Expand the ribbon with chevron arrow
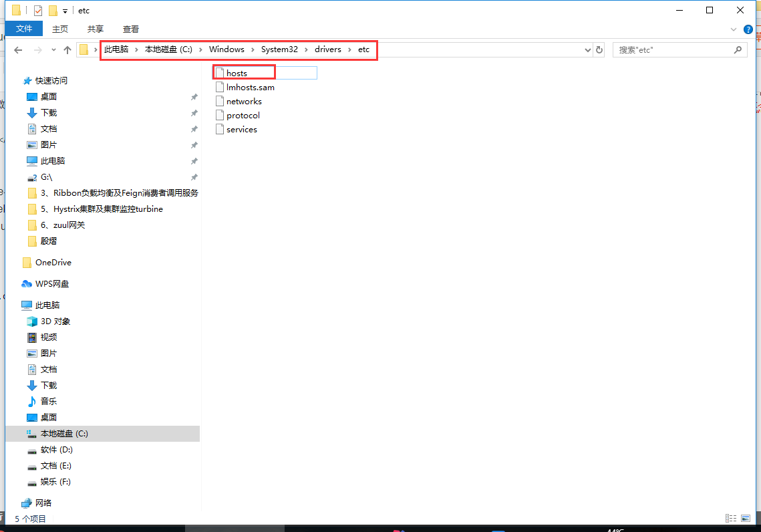761x532 pixels. coord(734,29)
